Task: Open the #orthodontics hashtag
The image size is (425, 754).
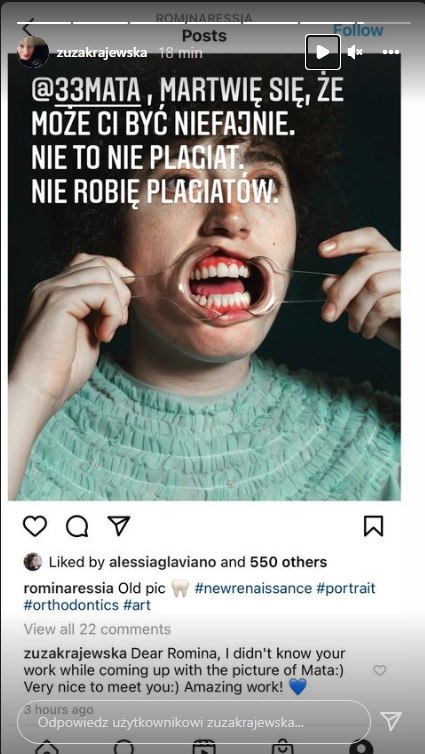Action: tap(71, 605)
